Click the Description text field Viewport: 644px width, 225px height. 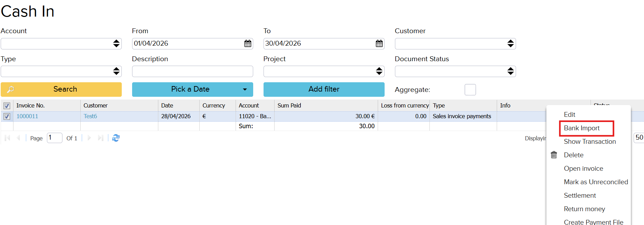(192, 71)
